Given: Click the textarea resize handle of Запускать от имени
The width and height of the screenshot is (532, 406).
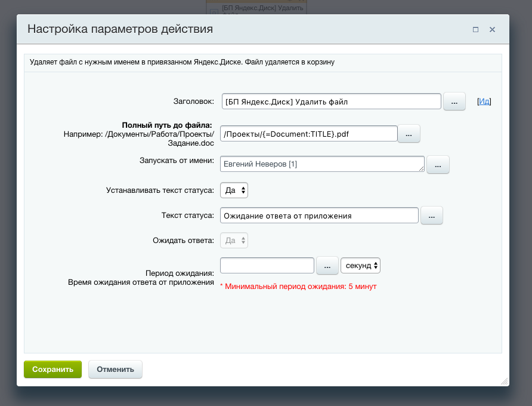Looking at the screenshot, I should pos(422,170).
